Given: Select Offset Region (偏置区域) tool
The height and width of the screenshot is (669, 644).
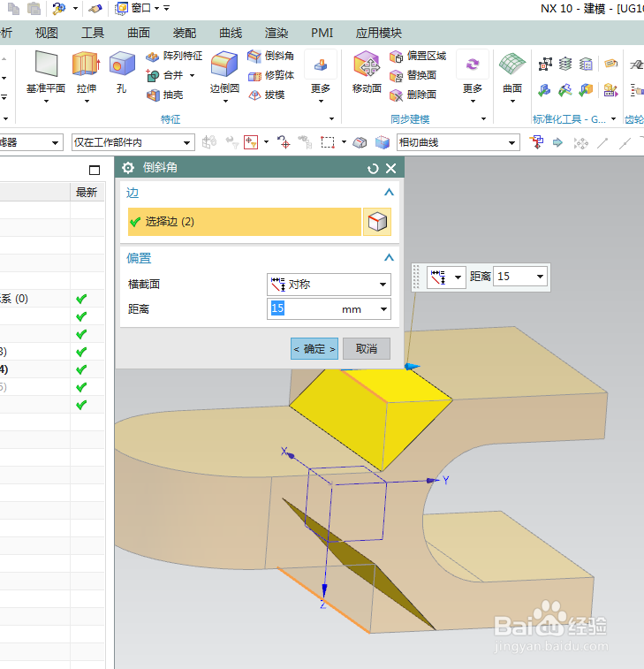Looking at the screenshot, I should pos(418,56).
